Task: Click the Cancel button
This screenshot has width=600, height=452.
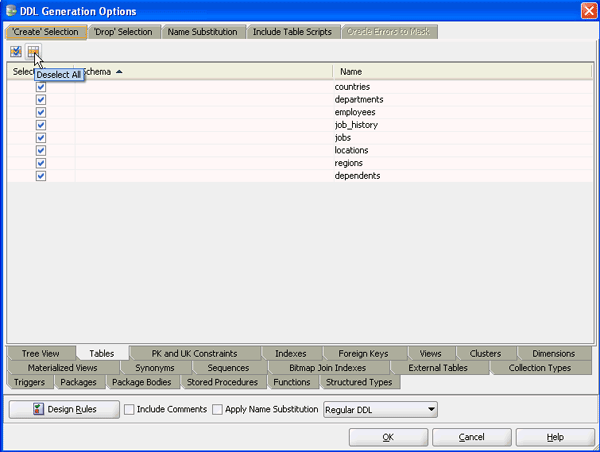Action: pos(472,437)
